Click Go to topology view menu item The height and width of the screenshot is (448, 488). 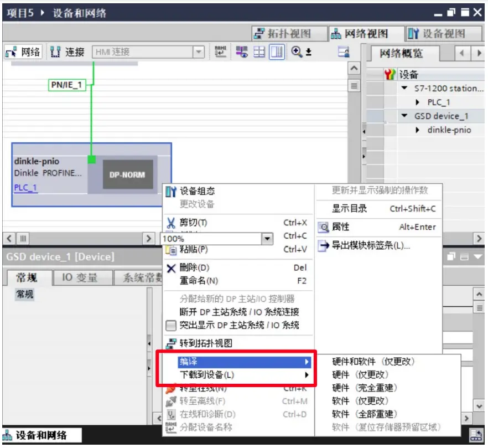(x=238, y=343)
